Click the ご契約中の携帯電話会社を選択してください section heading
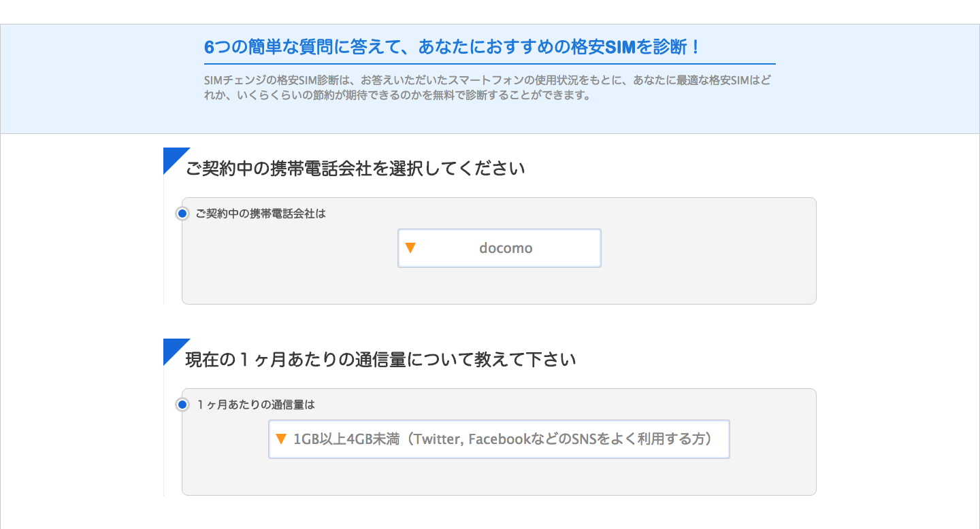The height and width of the screenshot is (529, 980). [355, 169]
